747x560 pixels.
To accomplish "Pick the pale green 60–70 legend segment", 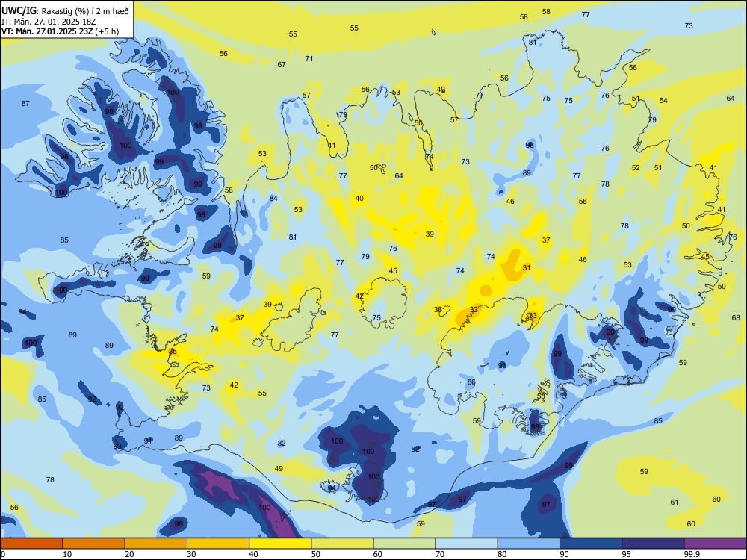I will [x=404, y=544].
